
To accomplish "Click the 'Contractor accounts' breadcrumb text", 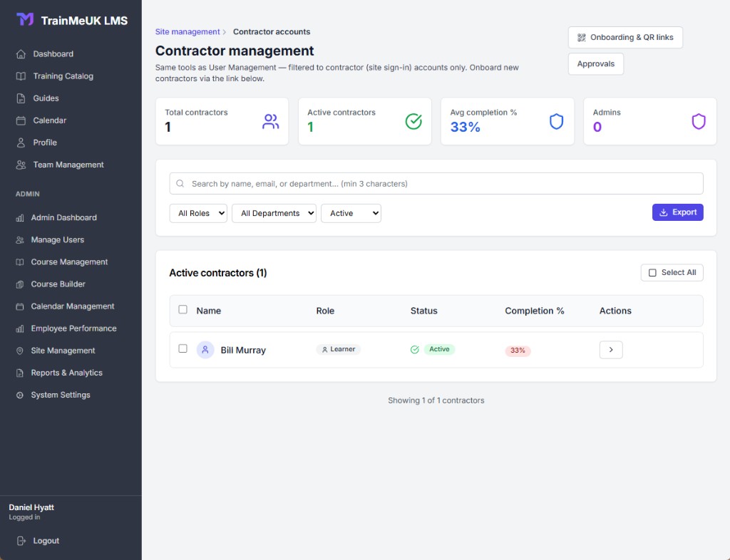I will tap(272, 31).
